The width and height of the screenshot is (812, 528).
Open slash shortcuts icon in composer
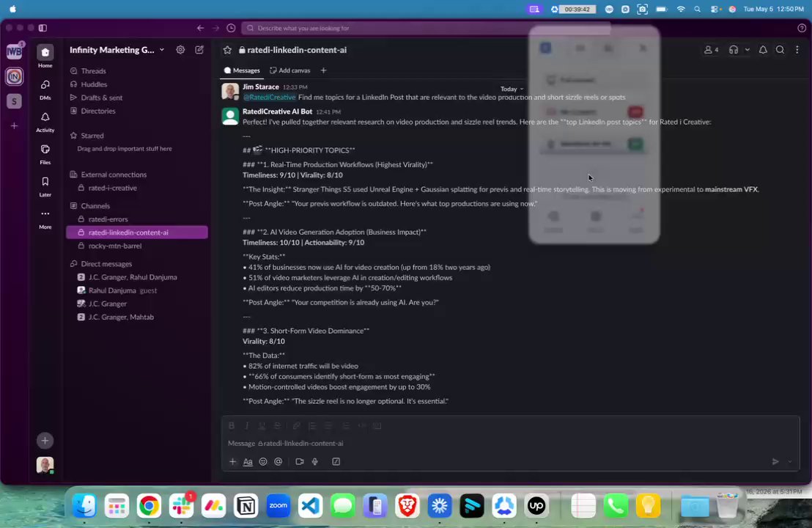pos(336,462)
